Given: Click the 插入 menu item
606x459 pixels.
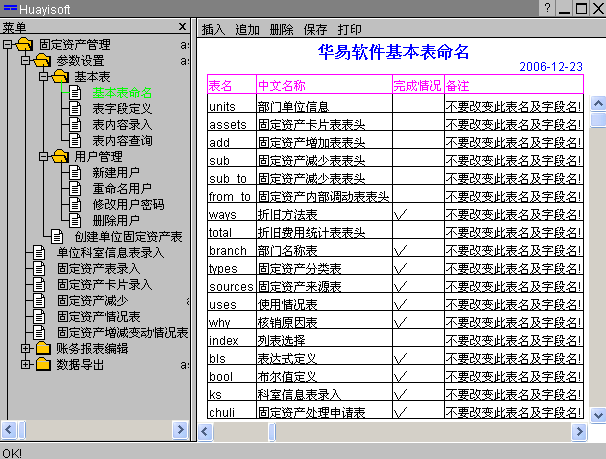Looking at the screenshot, I should tap(213, 29).
